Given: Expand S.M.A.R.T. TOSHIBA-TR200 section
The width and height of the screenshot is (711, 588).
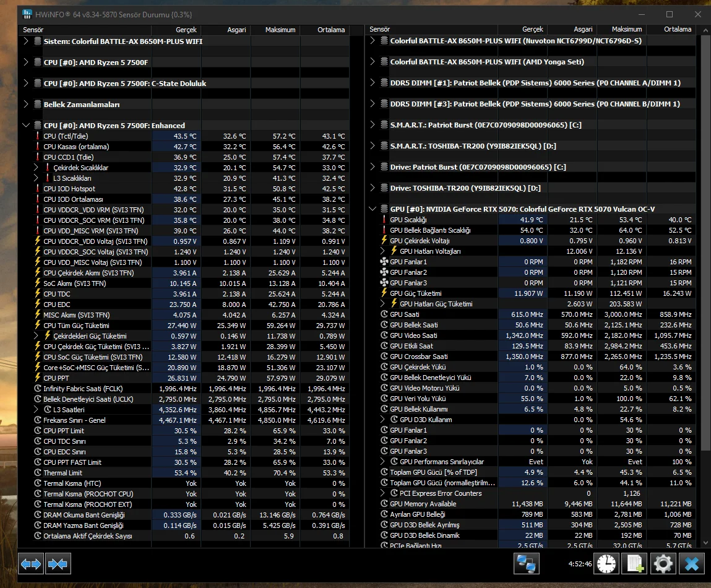Looking at the screenshot, I should click(372, 146).
